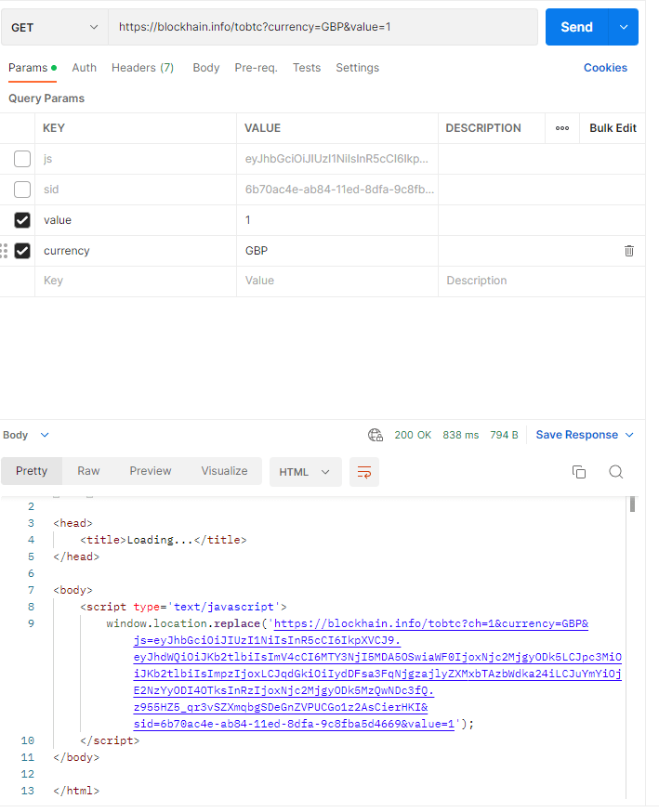Toggle the line wrap icon
Screen dimensions: 659x812
364,472
